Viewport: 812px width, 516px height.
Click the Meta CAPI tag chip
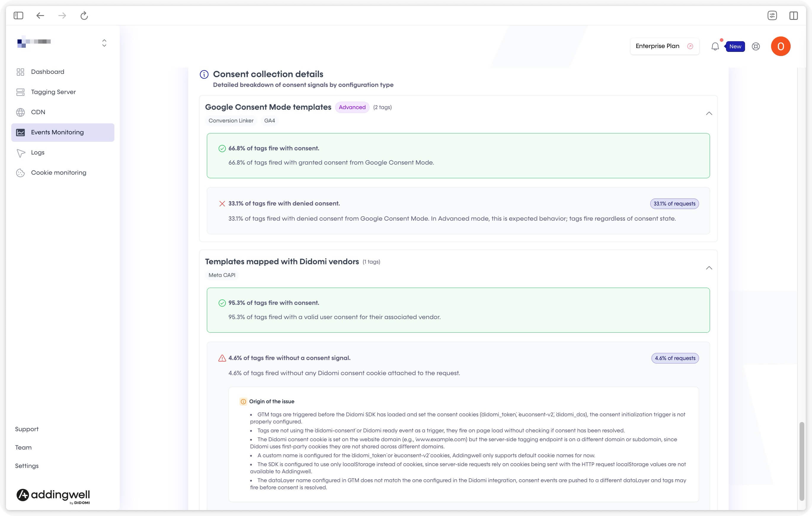point(222,275)
